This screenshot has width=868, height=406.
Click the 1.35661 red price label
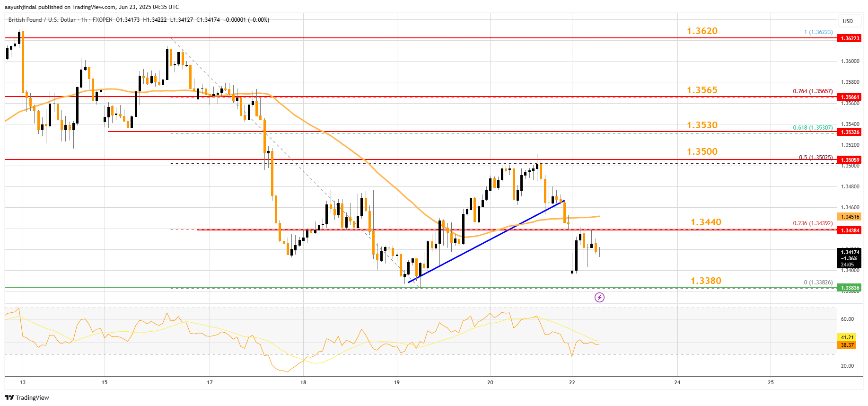click(x=849, y=97)
